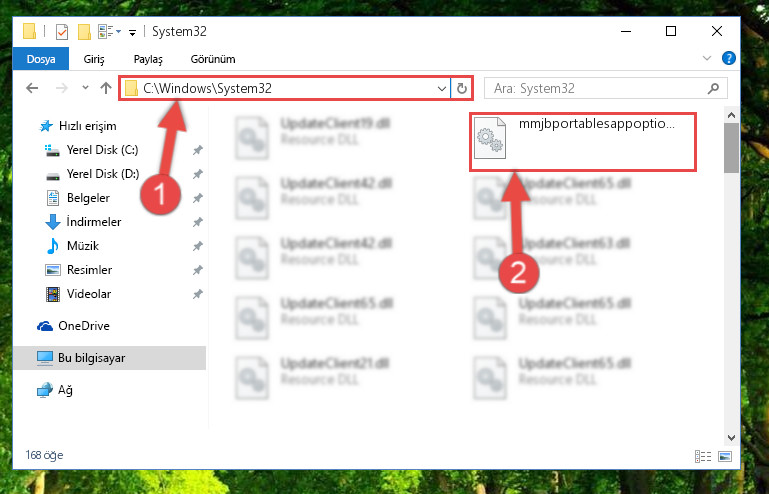The height and width of the screenshot is (494, 769).
Task: Toggle the pin beside Müzik
Action: click(198, 246)
